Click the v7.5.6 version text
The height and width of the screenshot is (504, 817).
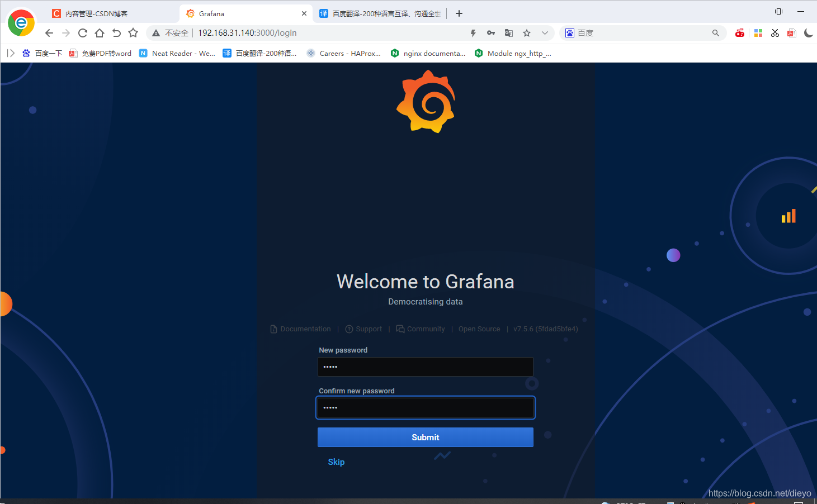[546, 329]
